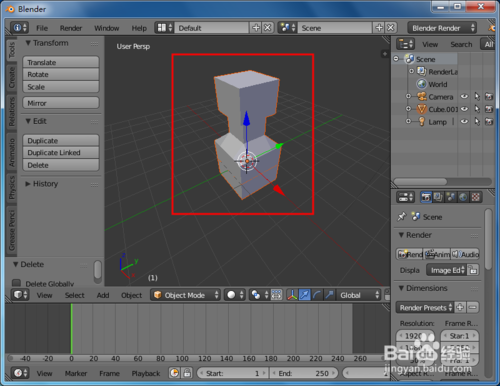Screen dimensions: 500x386
Task: Click the screen layout browse icon
Action: 165,28
